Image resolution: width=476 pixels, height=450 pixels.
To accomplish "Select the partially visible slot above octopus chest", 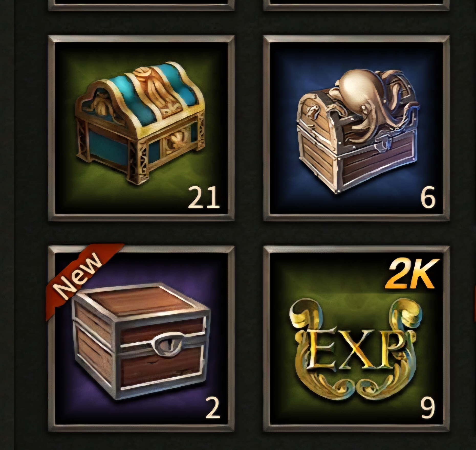I will (x=356, y=5).
